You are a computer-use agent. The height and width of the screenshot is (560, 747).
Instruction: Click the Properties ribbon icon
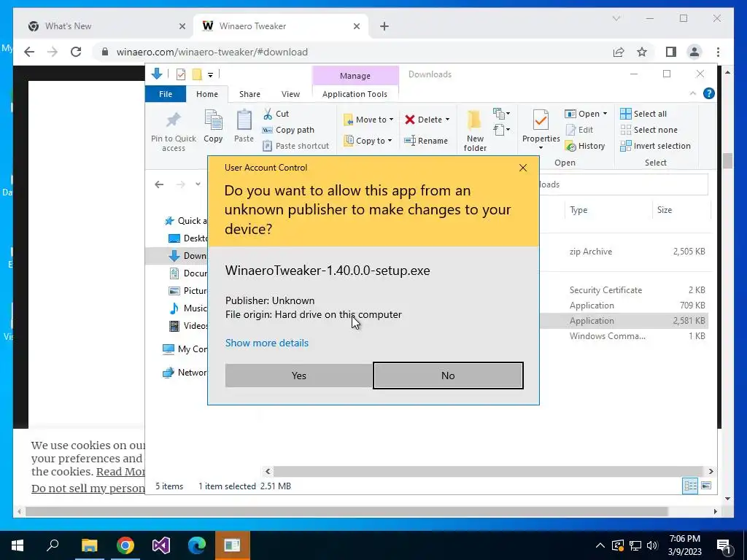[541, 120]
